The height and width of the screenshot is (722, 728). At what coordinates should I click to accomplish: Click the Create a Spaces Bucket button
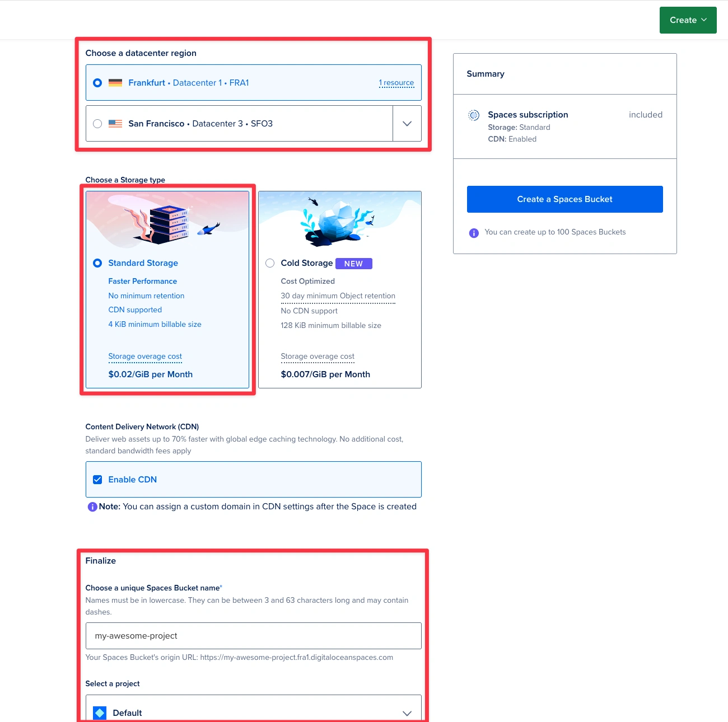[564, 199]
